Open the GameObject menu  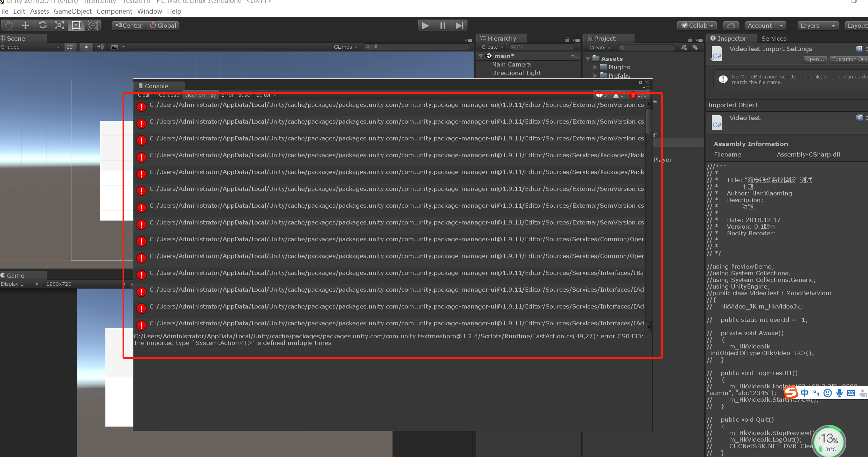[x=73, y=11]
